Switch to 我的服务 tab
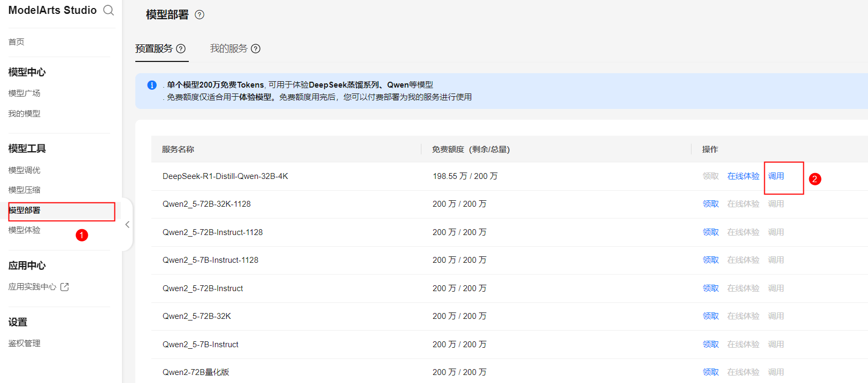 tap(229, 49)
